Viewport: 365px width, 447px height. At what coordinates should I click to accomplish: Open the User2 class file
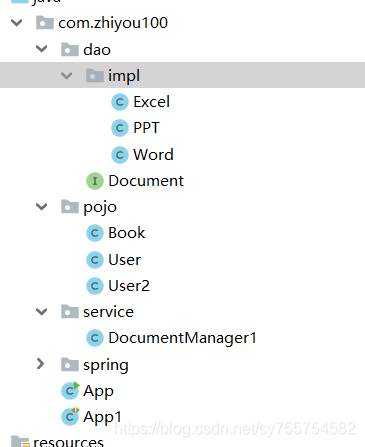pyautogui.click(x=129, y=286)
